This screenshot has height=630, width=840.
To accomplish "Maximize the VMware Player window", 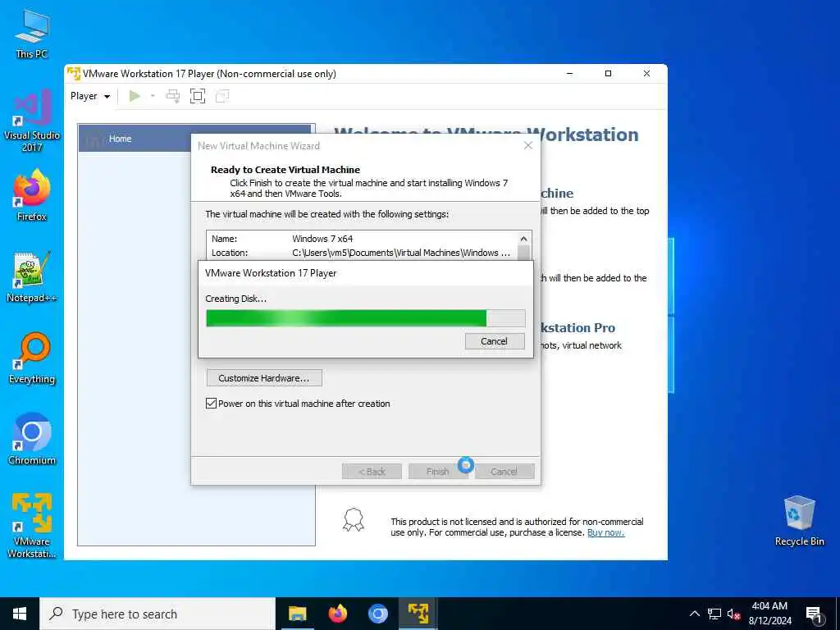I will pyautogui.click(x=608, y=73).
